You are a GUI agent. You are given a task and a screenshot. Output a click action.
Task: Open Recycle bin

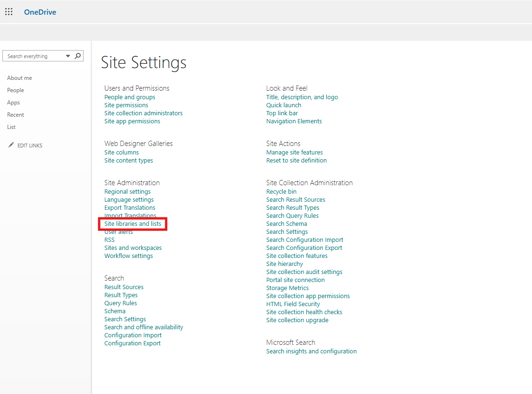(x=281, y=191)
